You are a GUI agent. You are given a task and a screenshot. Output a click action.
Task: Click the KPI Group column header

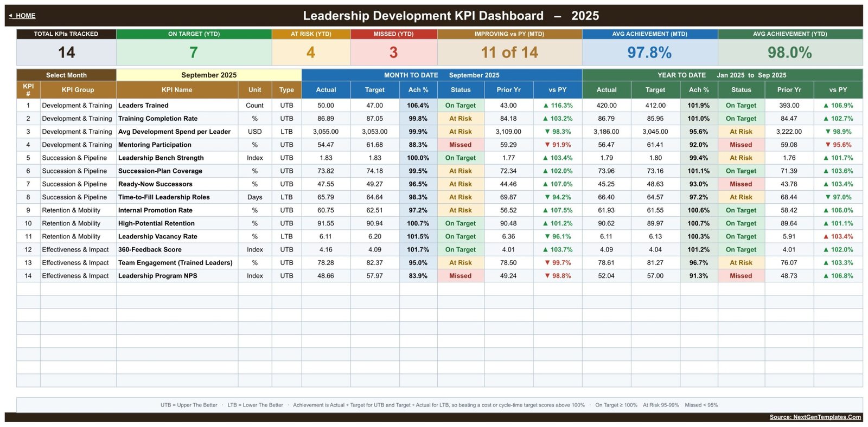click(78, 90)
